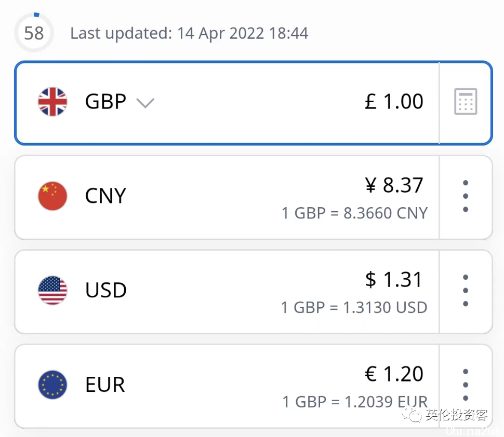
Task: Open the USD row three-dot menu
Action: point(466,290)
